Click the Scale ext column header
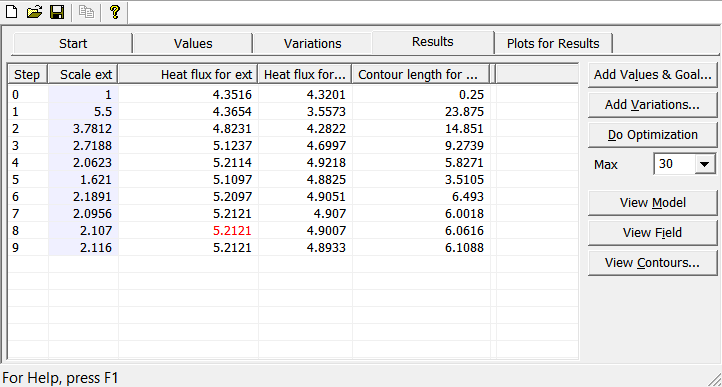The height and width of the screenshot is (387, 722). 83,75
